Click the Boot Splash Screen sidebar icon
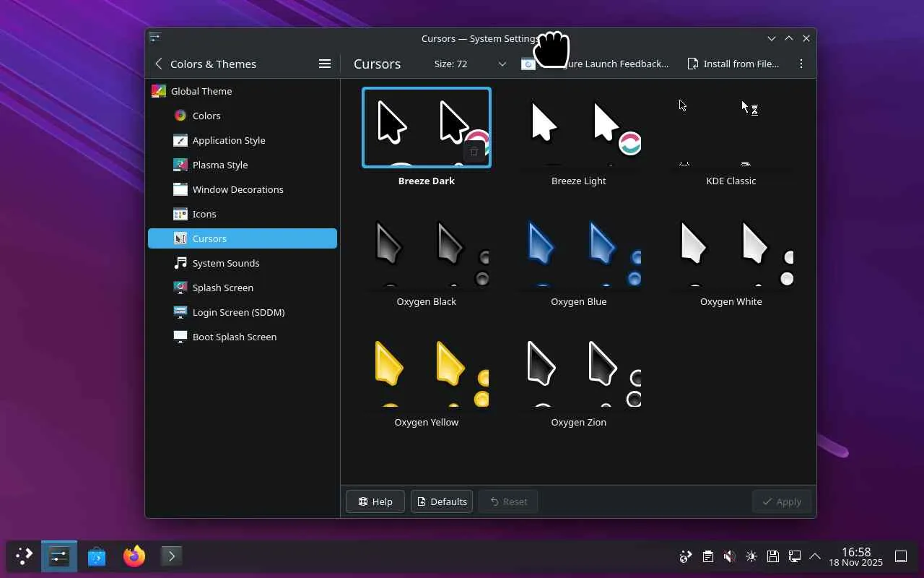The height and width of the screenshot is (578, 924). pyautogui.click(x=180, y=337)
